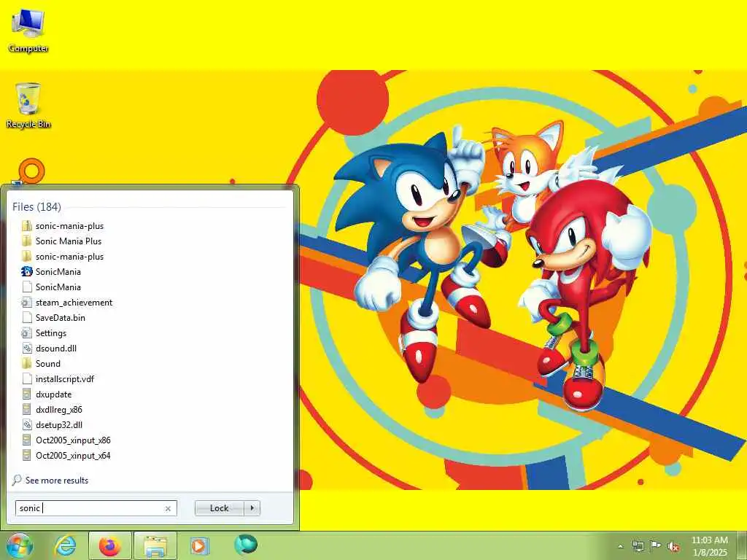Click the Sound folder icon
Viewport: 747px width, 560px height.
coord(27,363)
